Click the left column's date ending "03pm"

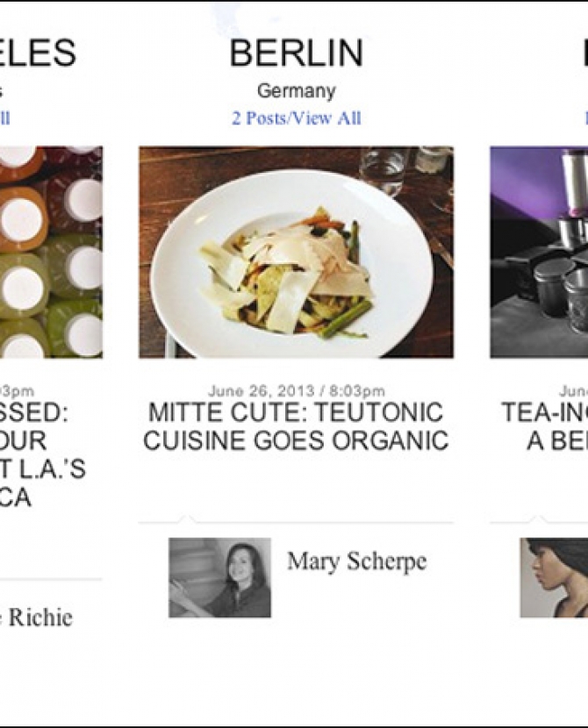(x=18, y=390)
